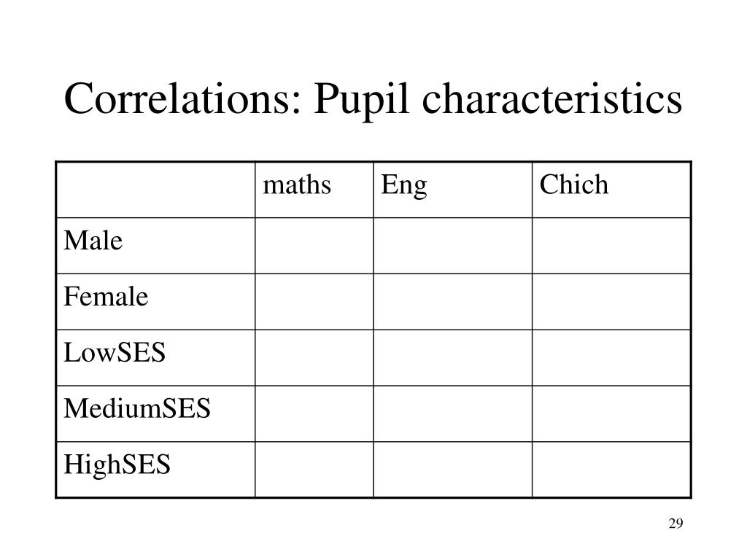Click the empty Male maths cell

click(x=314, y=246)
